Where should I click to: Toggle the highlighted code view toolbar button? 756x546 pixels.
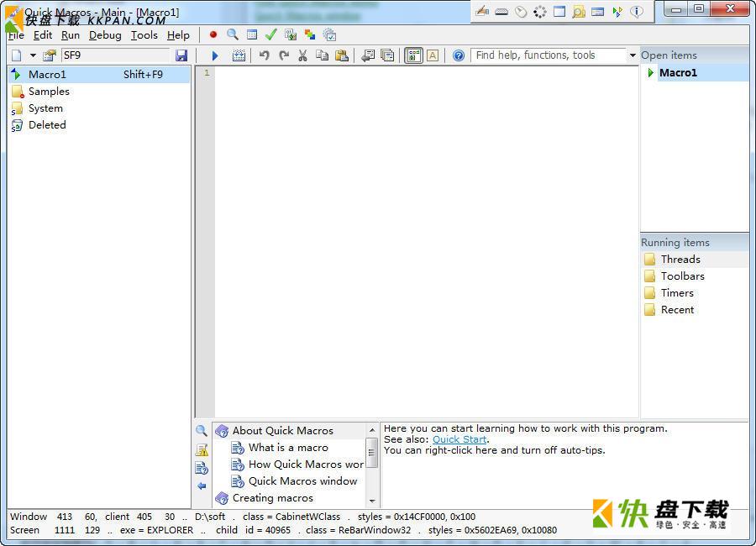pyautogui.click(x=413, y=55)
